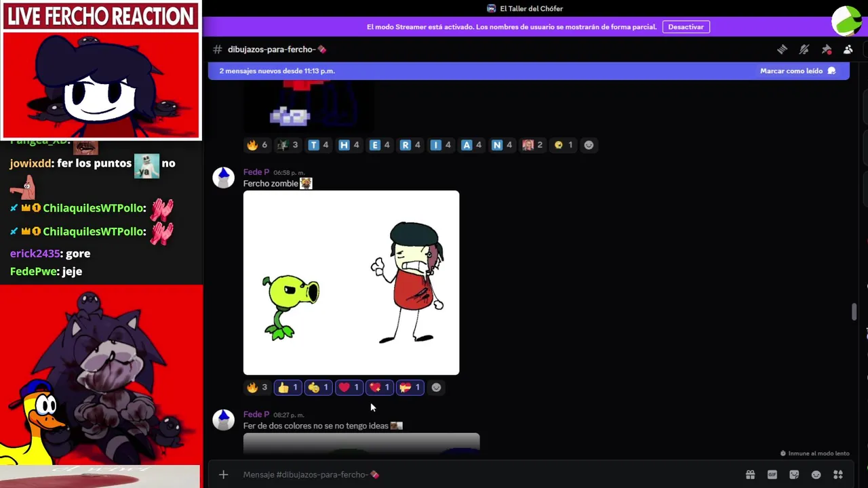Open the Fercho zombie peashooter drawing

(351, 283)
